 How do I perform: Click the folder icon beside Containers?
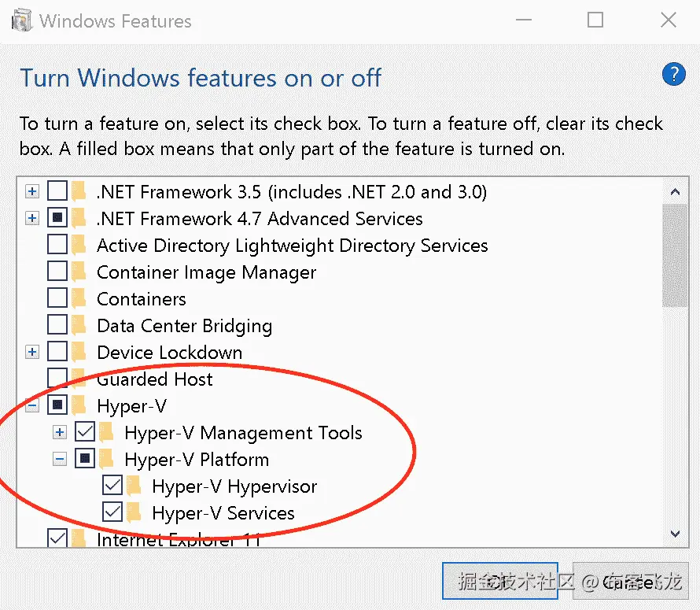point(79,299)
